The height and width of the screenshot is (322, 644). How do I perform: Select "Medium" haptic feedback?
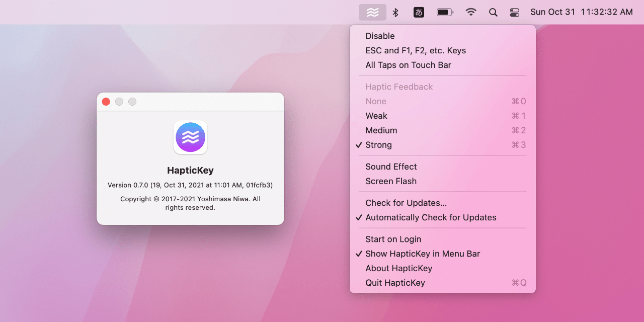[x=381, y=130]
